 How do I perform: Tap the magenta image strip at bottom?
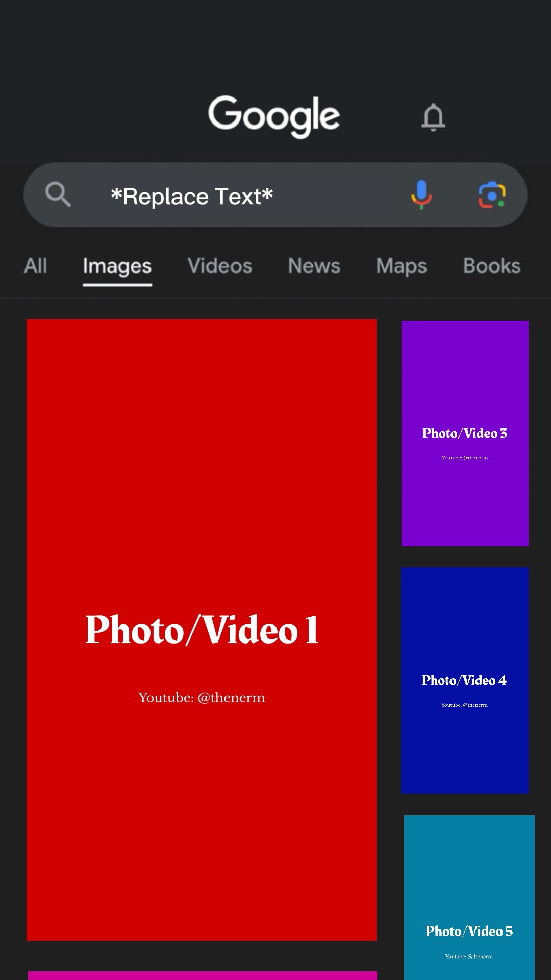(203, 975)
